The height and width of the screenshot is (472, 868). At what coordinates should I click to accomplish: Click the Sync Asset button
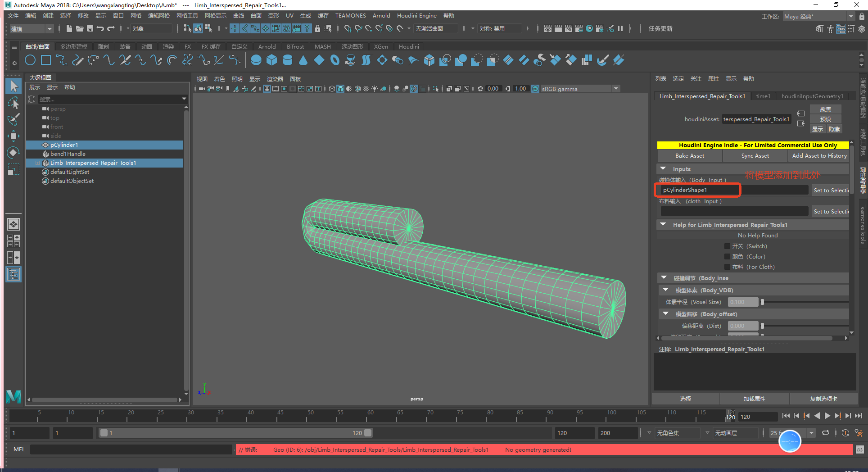coord(755,156)
